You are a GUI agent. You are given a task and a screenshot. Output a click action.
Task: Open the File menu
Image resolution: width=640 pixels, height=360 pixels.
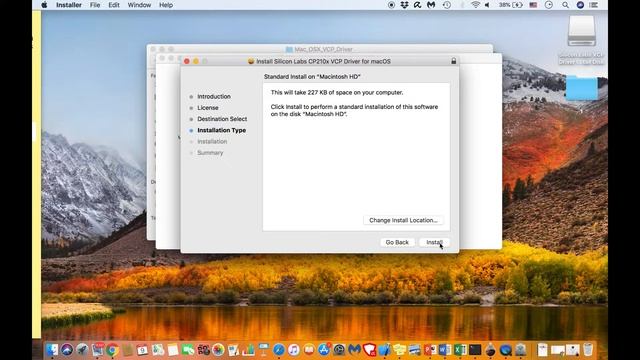click(x=95, y=5)
